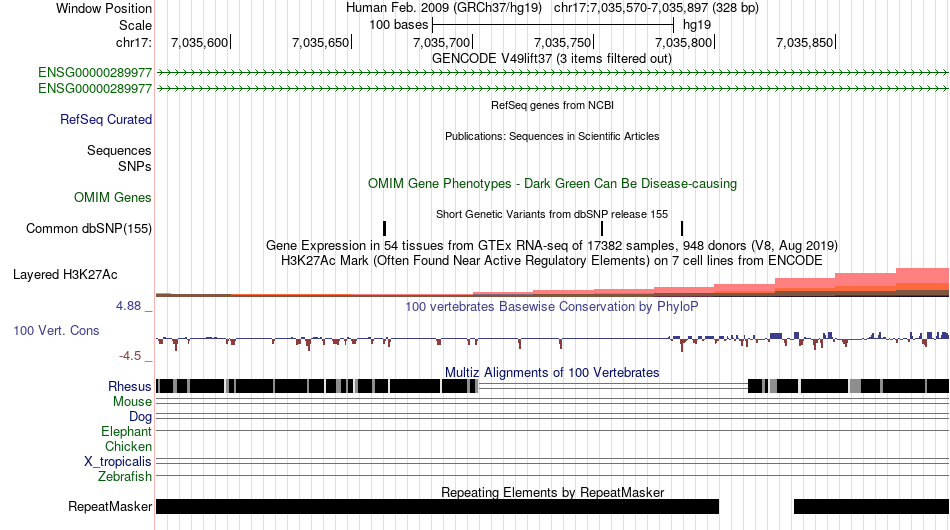Select the Elephant alignment label
Viewport: 950px width, 530px height.
click(126, 432)
